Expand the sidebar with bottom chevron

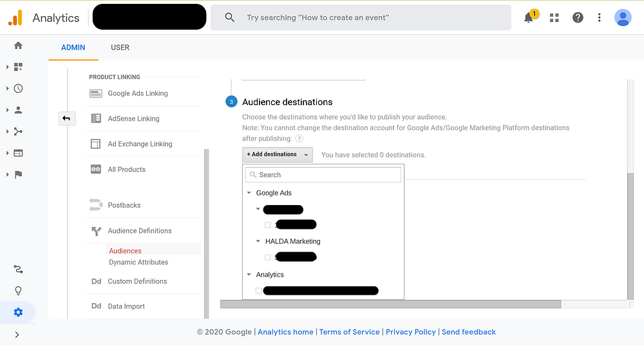pyautogui.click(x=17, y=335)
